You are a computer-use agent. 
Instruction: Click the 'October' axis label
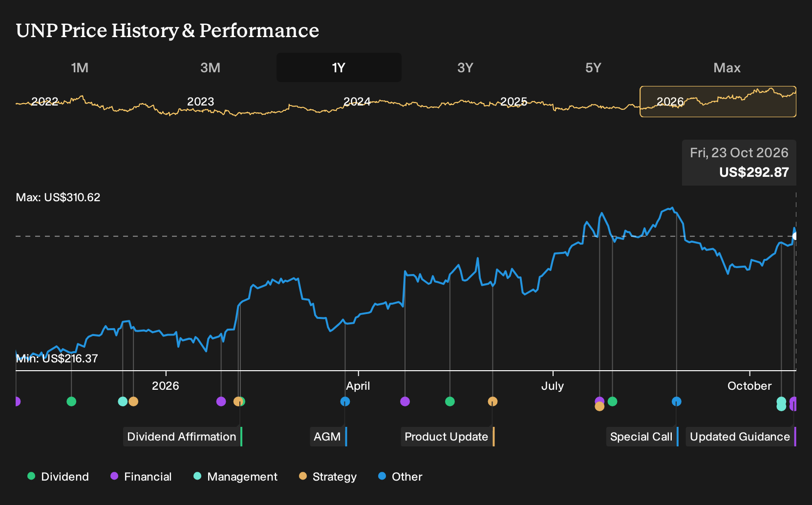click(x=749, y=386)
